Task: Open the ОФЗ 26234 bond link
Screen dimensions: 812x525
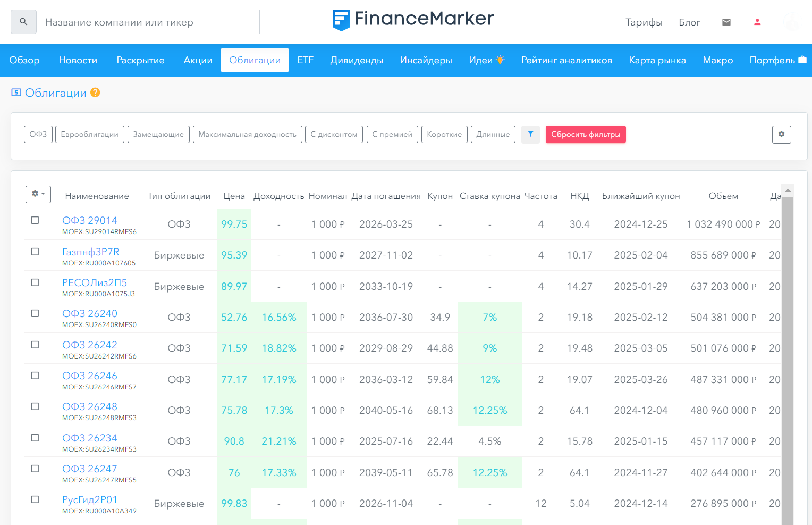Action: pyautogui.click(x=89, y=438)
